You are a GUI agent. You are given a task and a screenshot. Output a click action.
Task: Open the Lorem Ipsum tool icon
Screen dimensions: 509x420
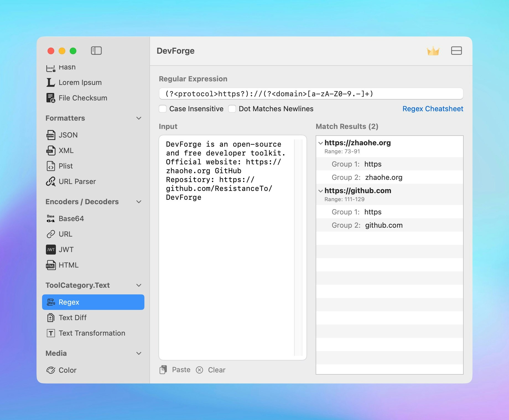(51, 82)
